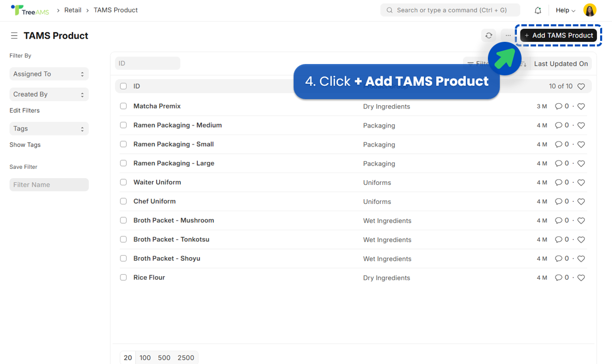Like the Ramen Packaging - Medium row

click(581, 125)
